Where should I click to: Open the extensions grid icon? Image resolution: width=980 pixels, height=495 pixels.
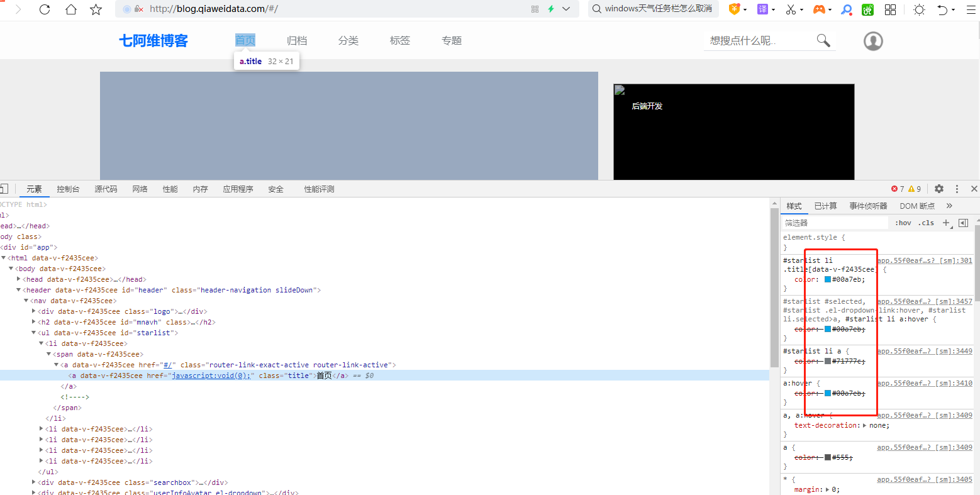pyautogui.click(x=890, y=9)
